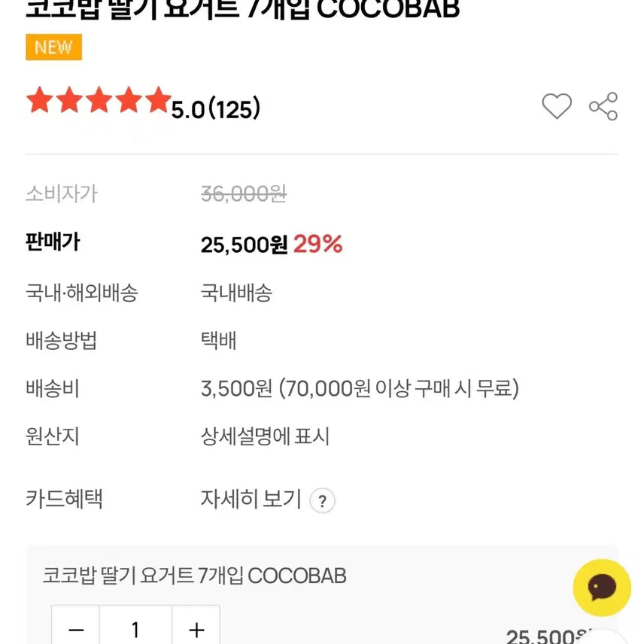Open the share icon
644x644 pixels.
tap(603, 107)
